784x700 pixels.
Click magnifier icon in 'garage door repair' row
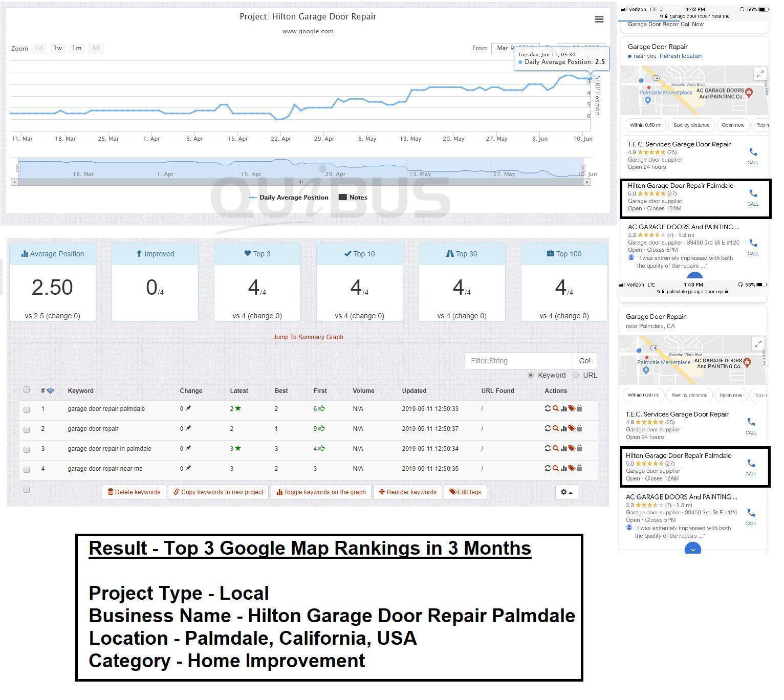coord(555,428)
